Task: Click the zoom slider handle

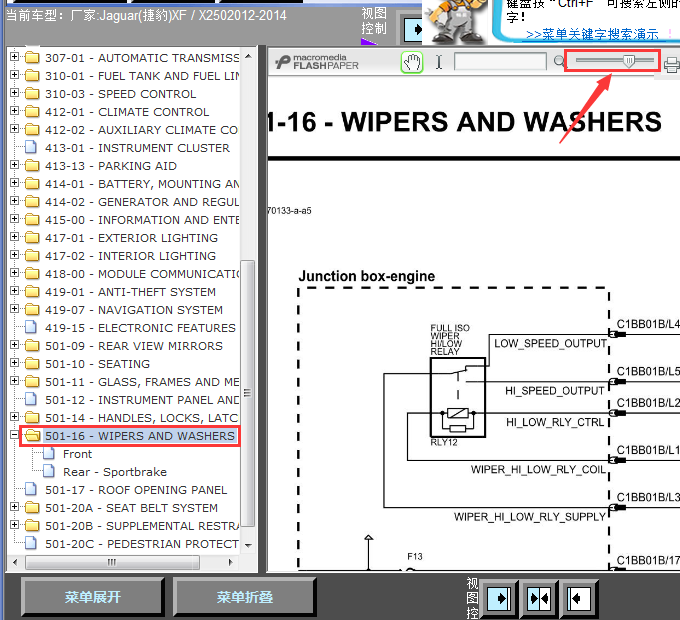Action: tap(628, 61)
